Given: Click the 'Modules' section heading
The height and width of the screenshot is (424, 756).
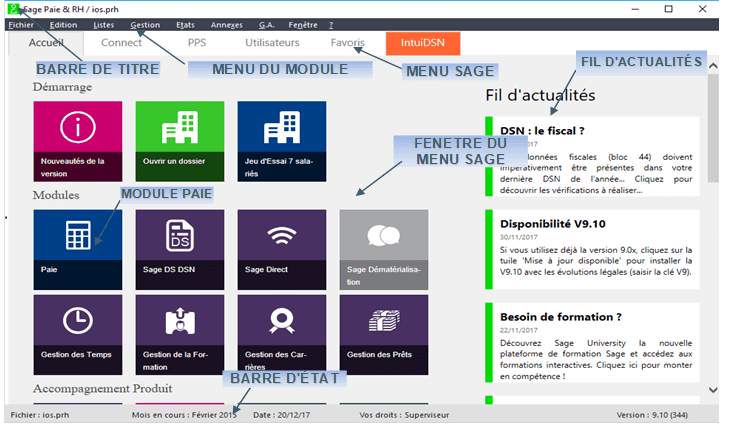Looking at the screenshot, I should (56, 195).
